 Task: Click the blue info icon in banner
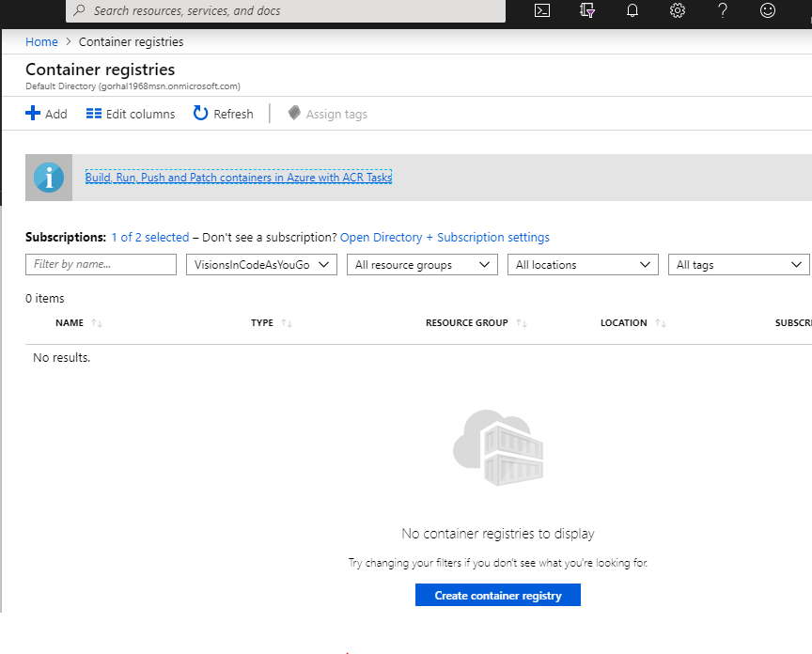(49, 178)
